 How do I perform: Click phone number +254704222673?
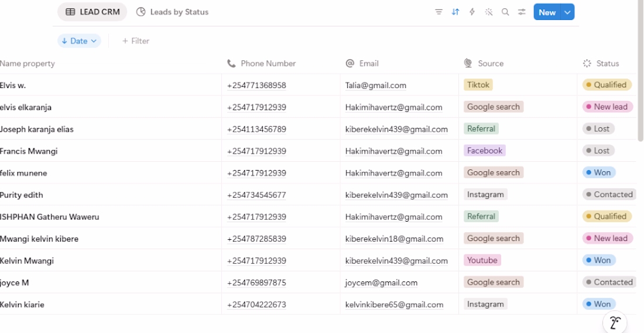pos(256,305)
